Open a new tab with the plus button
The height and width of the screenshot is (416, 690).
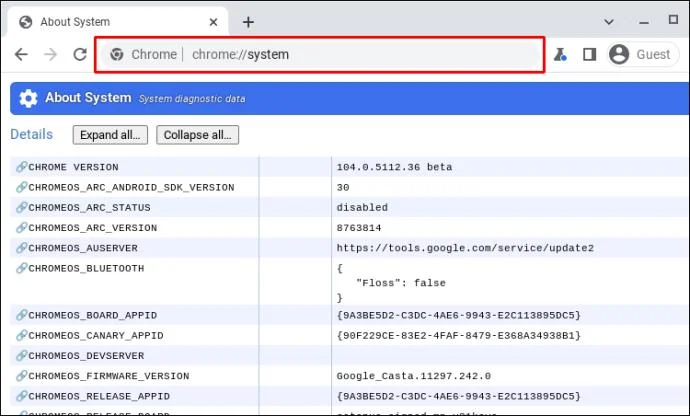[248, 22]
